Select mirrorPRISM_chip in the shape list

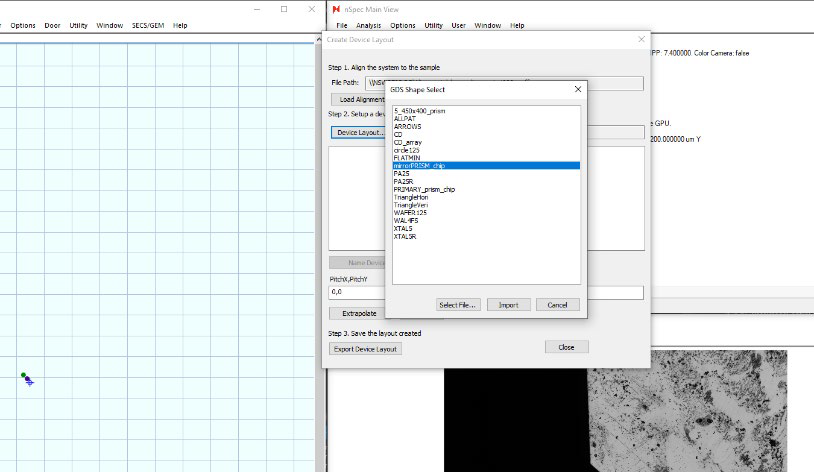click(420, 165)
